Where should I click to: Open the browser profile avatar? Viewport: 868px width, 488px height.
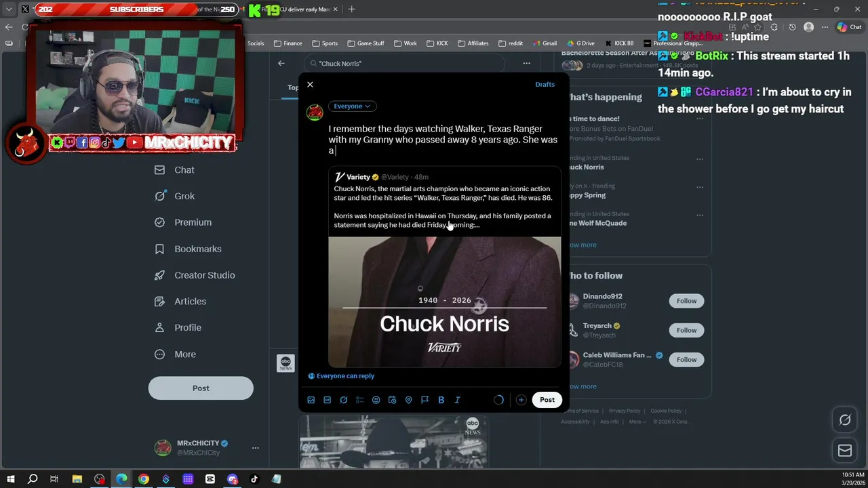[x=808, y=27]
